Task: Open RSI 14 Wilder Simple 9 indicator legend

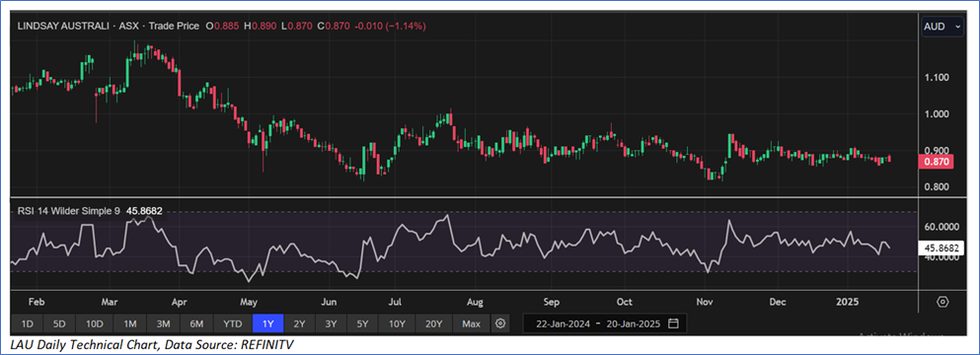Action: pos(90,211)
